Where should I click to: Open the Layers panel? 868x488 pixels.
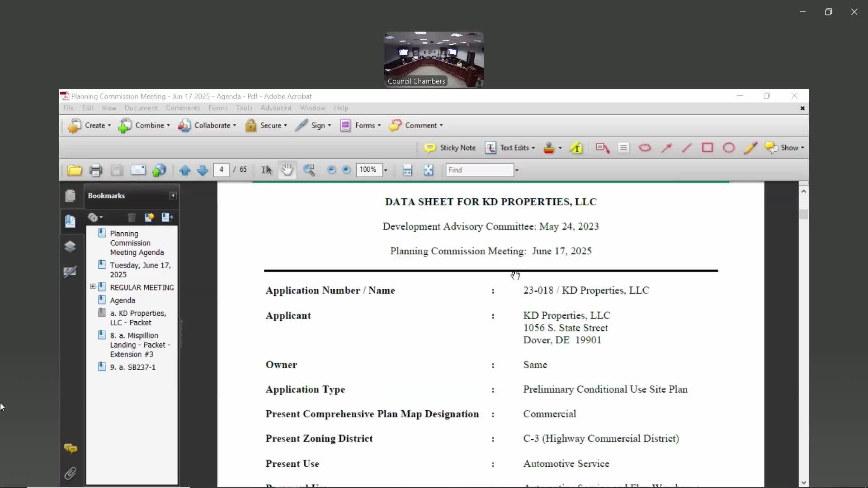[x=71, y=247]
